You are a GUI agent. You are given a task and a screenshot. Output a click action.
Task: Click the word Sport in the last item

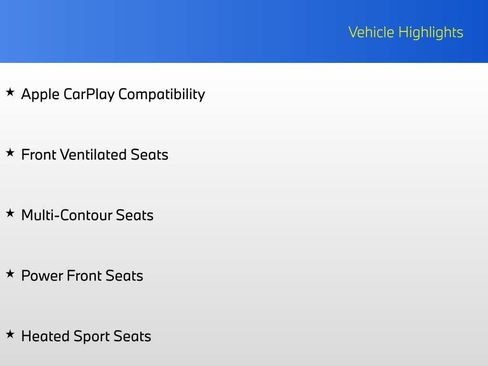point(92,337)
